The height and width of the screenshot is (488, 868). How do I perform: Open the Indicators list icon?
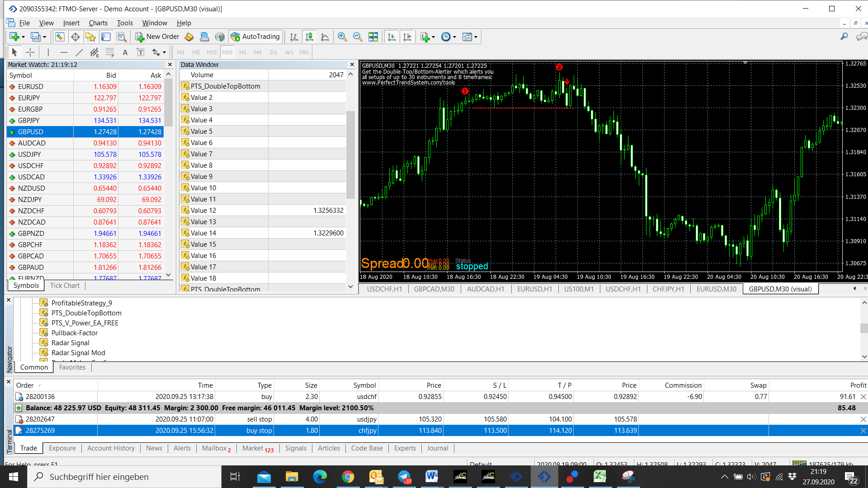pos(425,37)
